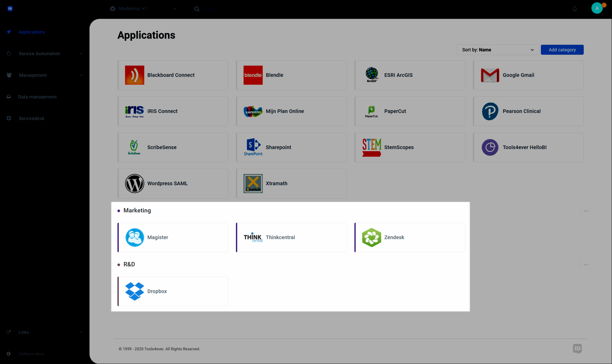Image resolution: width=612 pixels, height=364 pixels.
Task: Open notifications bell icon
Action: click(575, 9)
